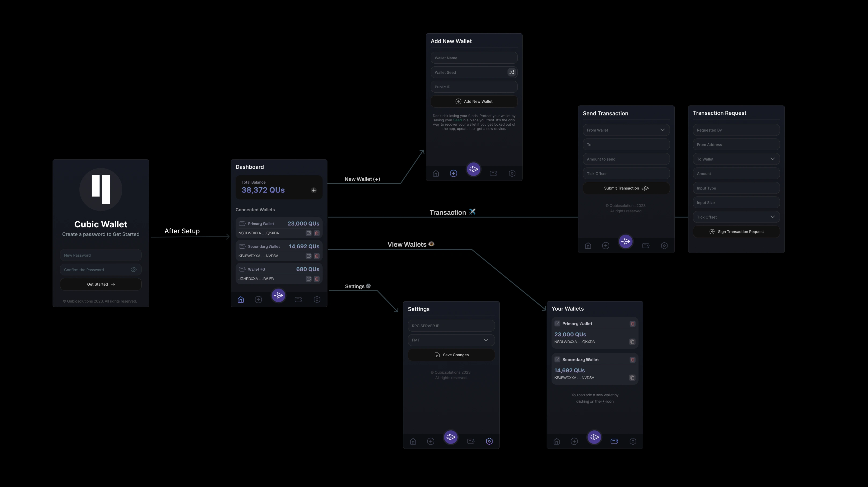Screen dimensions: 868x487
Task: Copy KEJFWDXXA address in Your Wallets
Action: [x=632, y=378]
